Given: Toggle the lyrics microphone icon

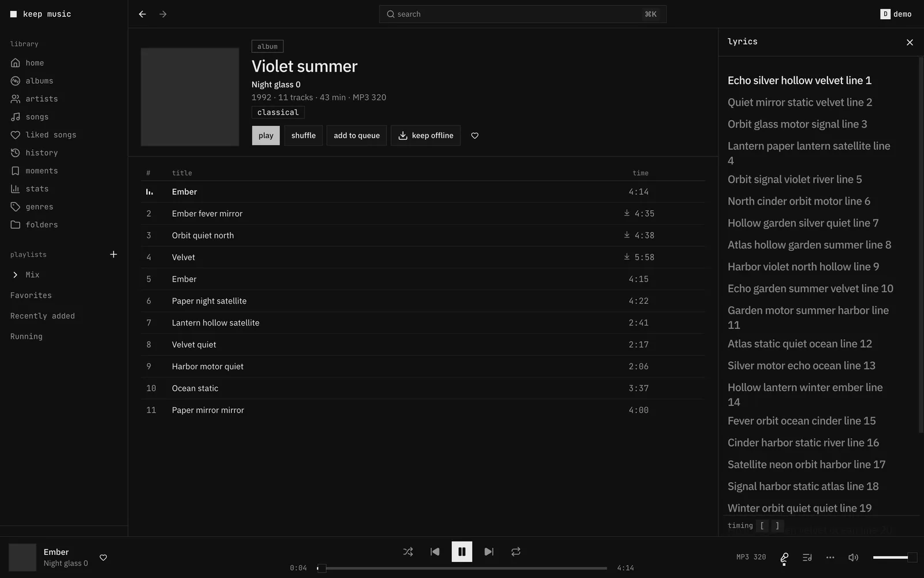Looking at the screenshot, I should click(x=784, y=557).
